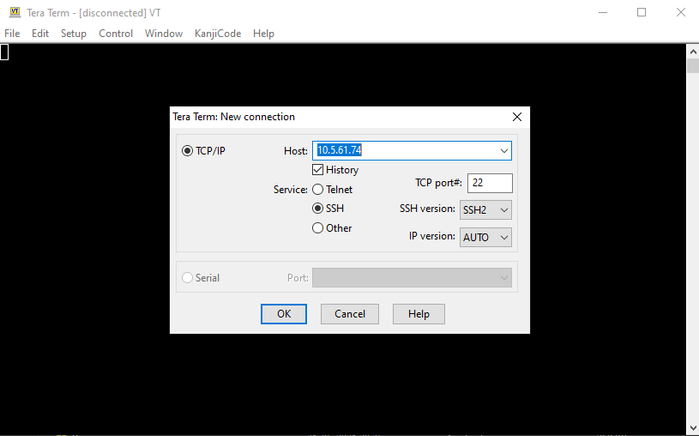The height and width of the screenshot is (436, 699).
Task: Open the SSH version dropdown
Action: click(x=485, y=210)
